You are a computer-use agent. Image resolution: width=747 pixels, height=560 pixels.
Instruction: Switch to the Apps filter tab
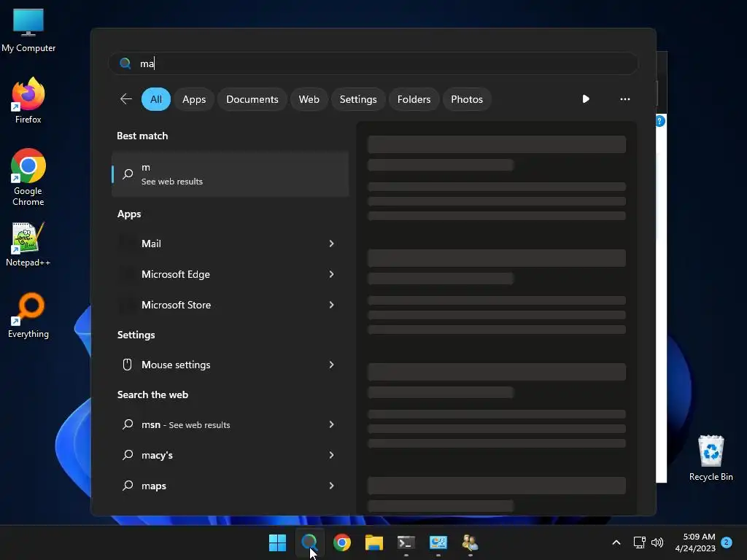(x=194, y=99)
